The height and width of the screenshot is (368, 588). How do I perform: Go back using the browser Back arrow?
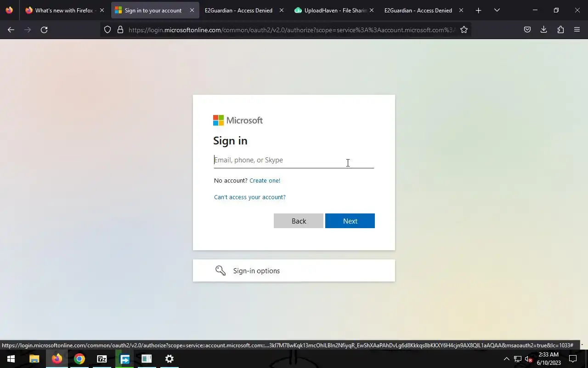[x=11, y=30]
